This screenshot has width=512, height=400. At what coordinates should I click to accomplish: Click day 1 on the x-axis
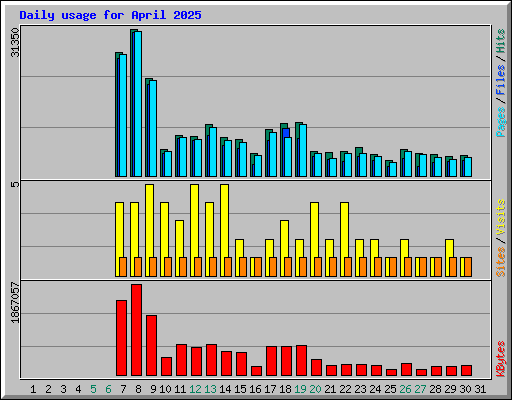33,389
